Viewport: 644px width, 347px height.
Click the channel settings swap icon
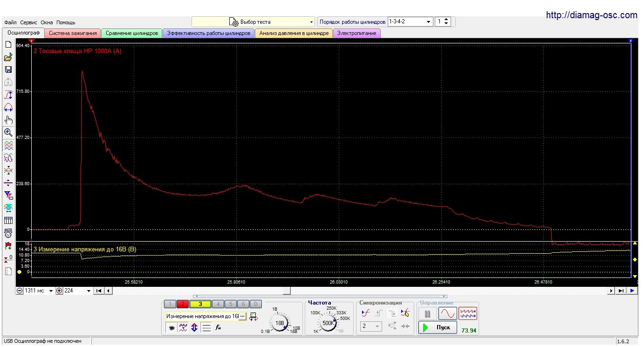253,317
